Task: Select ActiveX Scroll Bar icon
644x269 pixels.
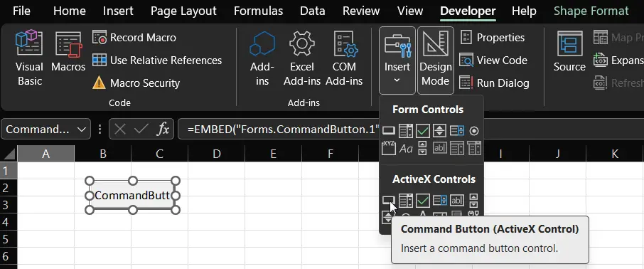Action: pos(474,201)
